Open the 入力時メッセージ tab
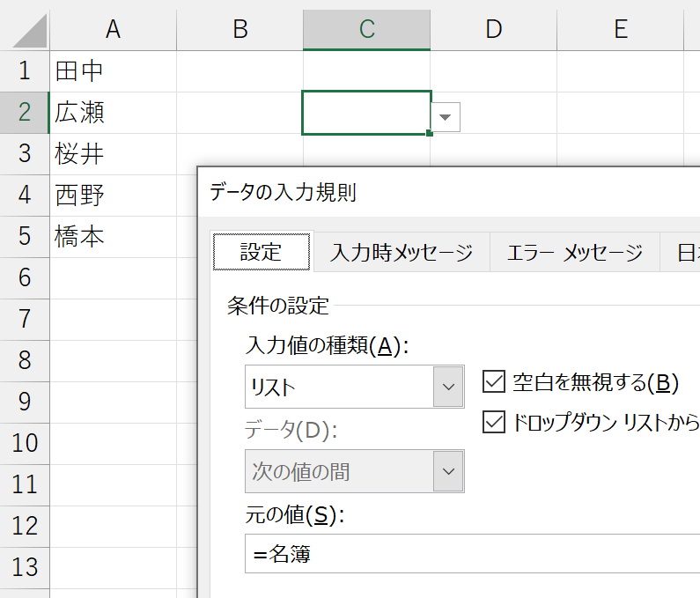The width and height of the screenshot is (700, 598). [x=402, y=253]
